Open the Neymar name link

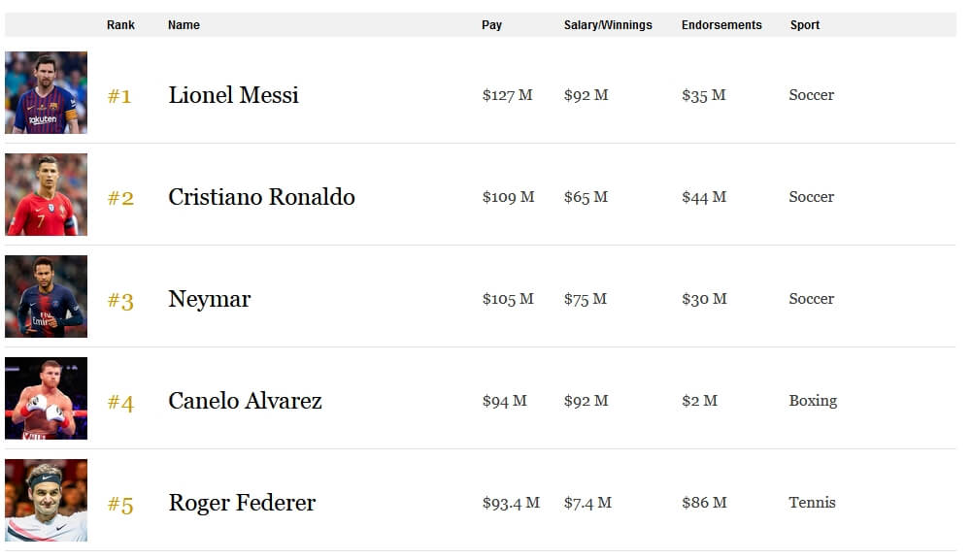point(210,299)
